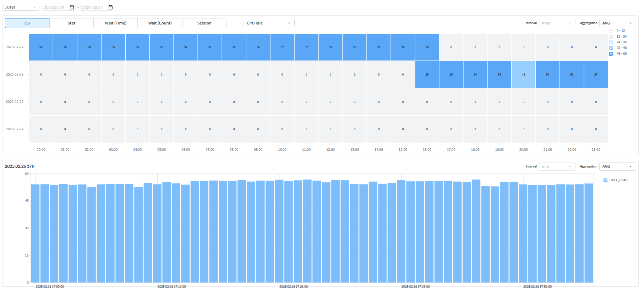Toggle the 0~12 legend checkbox
Viewport: 644px width, 292px height.
pyautogui.click(x=611, y=31)
